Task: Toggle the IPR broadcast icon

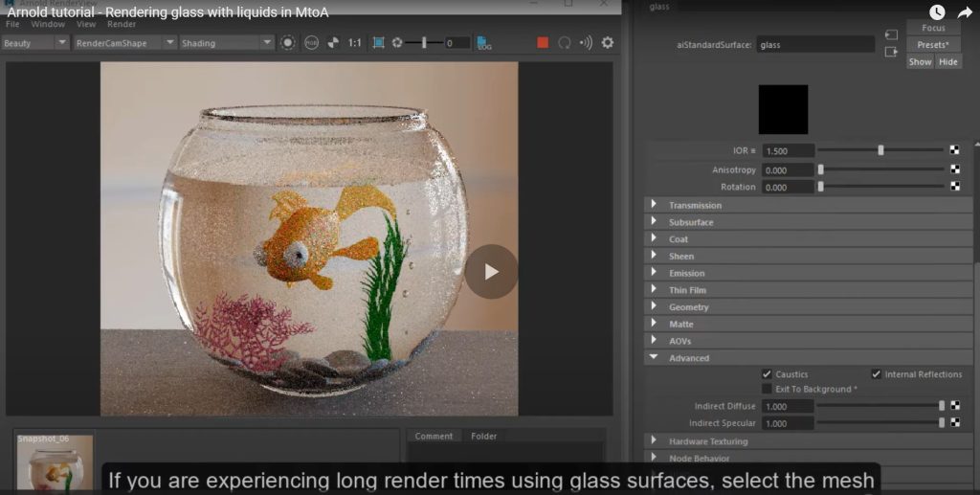Action: [586, 42]
